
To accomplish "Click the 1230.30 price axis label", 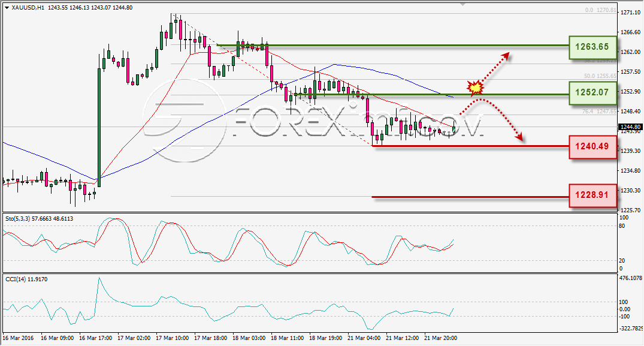I will coord(630,190).
